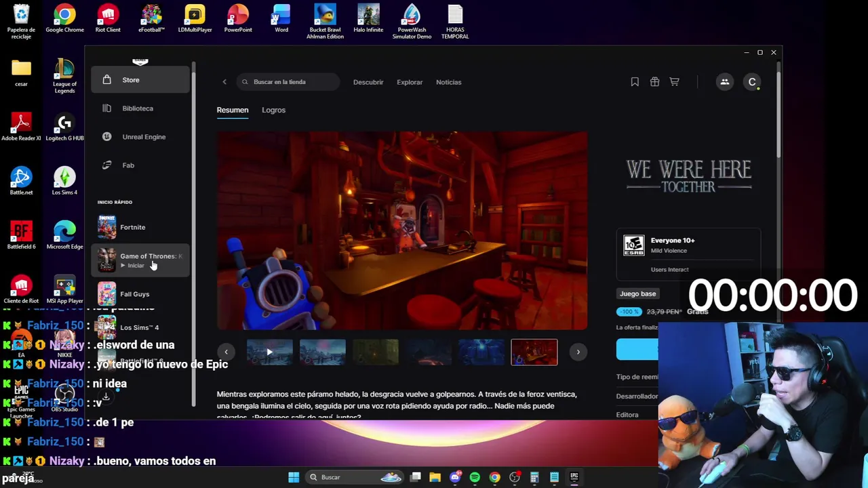Open File Explorer from the taskbar
The width and height of the screenshot is (868, 488).
pos(435,477)
